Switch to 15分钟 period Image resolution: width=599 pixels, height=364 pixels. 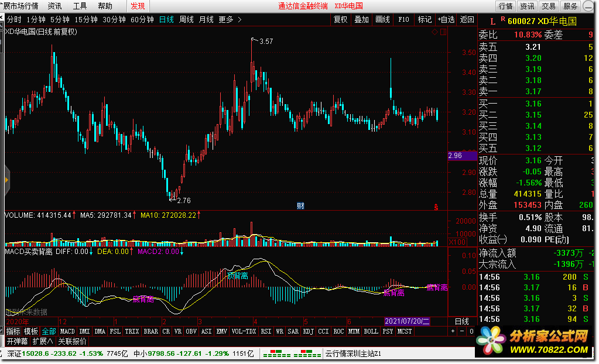[x=86, y=19]
